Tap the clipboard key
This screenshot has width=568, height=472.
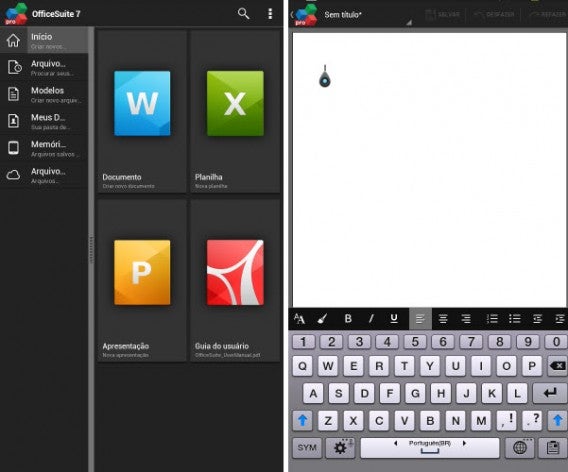[553, 448]
